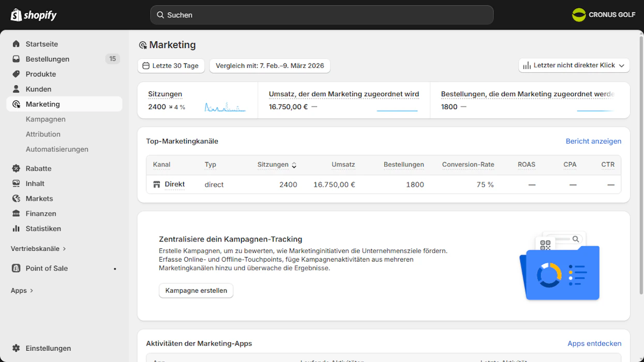Click the Marketing target icon in sidebar
Viewport: 644px width, 362px height.
(x=16, y=104)
